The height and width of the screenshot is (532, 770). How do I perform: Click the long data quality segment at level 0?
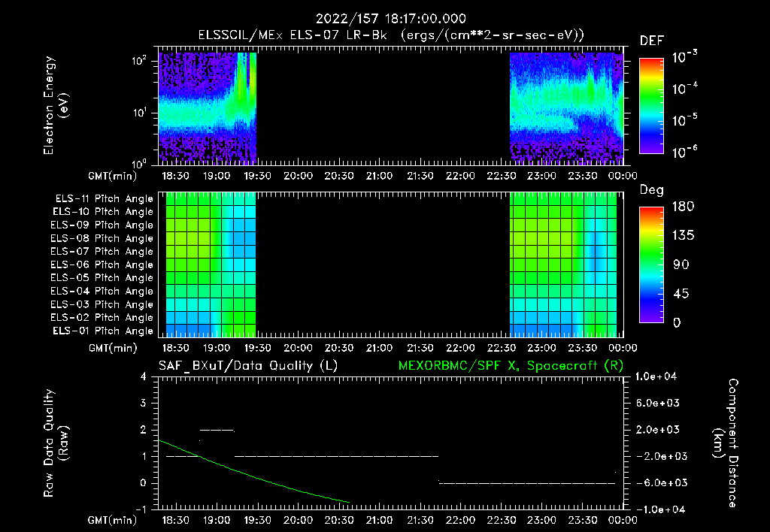pos(527,483)
